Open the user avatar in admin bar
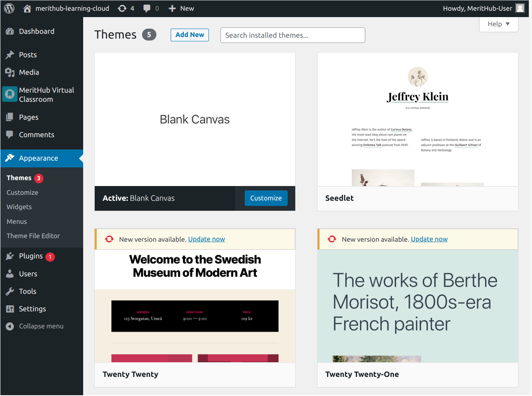The width and height of the screenshot is (532, 396). 520,8
